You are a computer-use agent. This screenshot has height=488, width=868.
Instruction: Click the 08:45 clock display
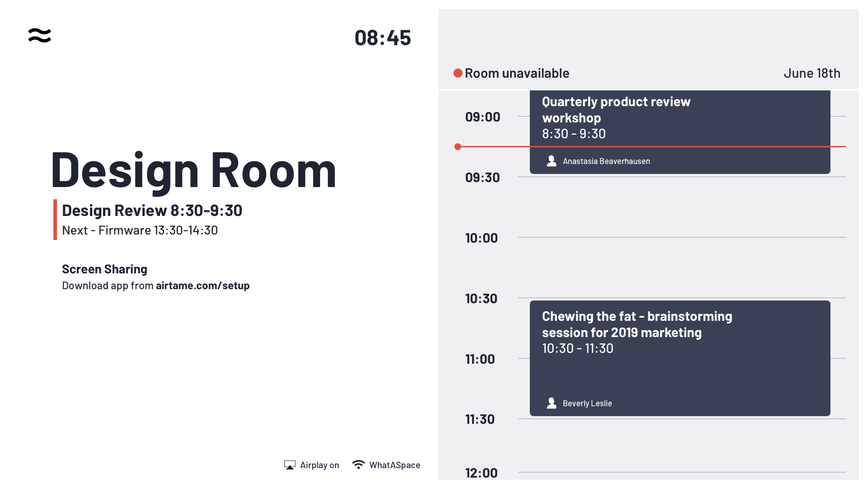tap(382, 38)
